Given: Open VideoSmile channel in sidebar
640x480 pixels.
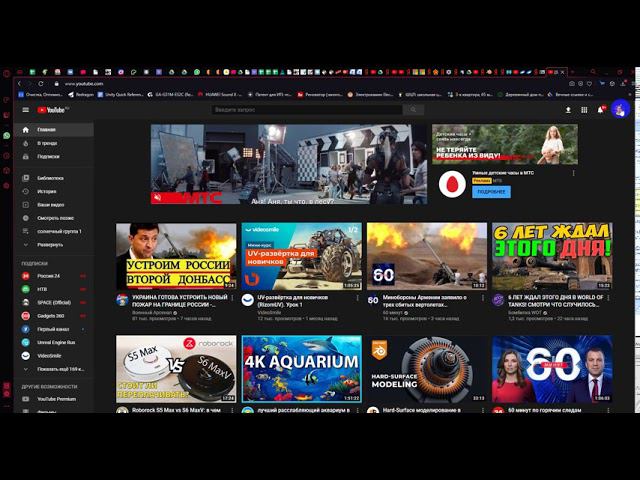Looking at the screenshot, I should [x=54, y=356].
